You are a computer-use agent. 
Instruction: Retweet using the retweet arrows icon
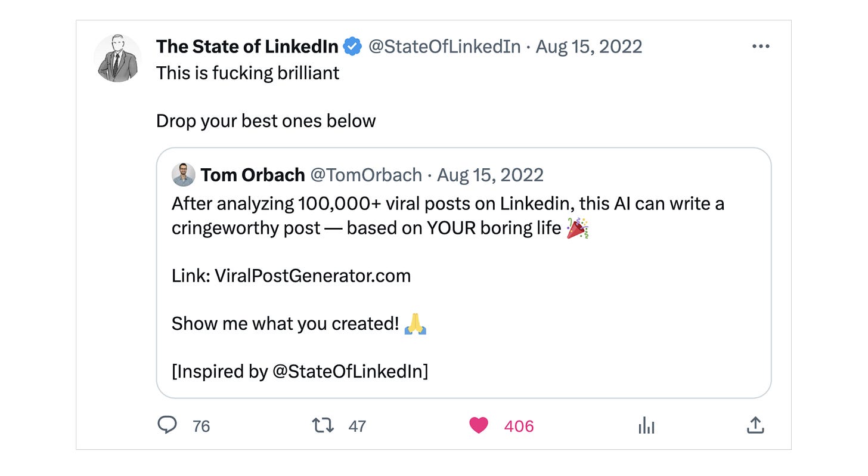pyautogui.click(x=323, y=425)
